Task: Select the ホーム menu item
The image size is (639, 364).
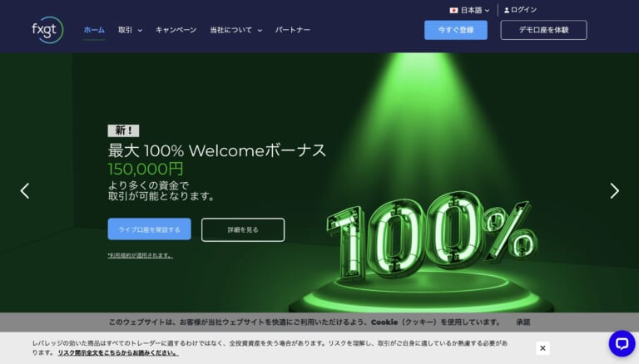Action: 94,30
